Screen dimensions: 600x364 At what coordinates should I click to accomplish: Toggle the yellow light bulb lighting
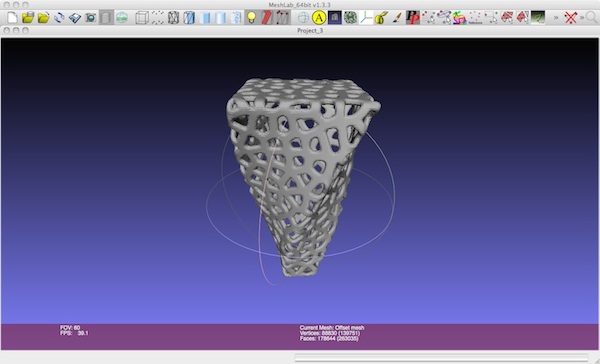pyautogui.click(x=251, y=17)
